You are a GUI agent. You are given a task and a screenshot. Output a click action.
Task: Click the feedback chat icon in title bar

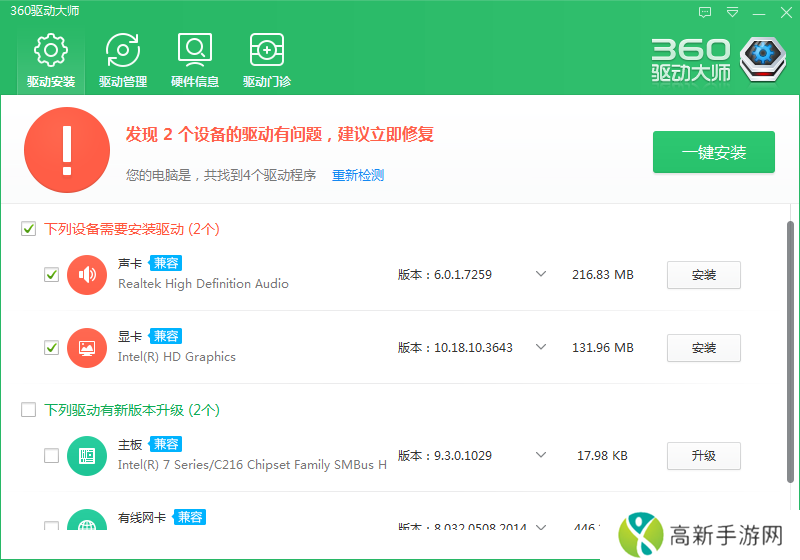[x=705, y=12]
